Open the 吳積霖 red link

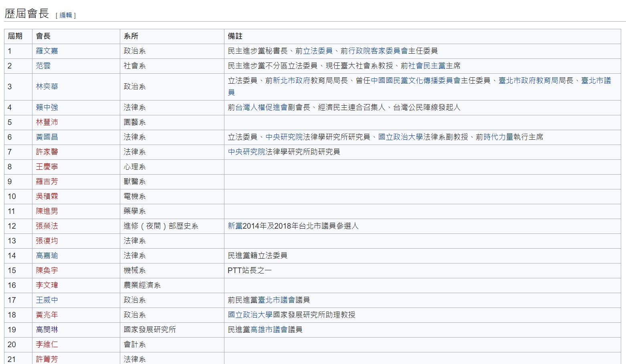point(47,196)
